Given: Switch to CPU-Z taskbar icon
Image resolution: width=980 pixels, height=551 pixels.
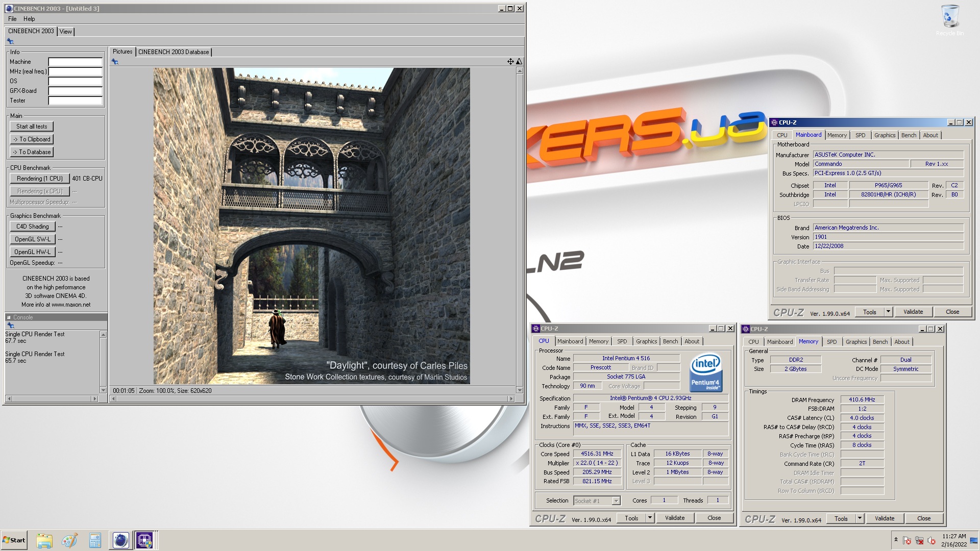Looking at the screenshot, I should [144, 540].
